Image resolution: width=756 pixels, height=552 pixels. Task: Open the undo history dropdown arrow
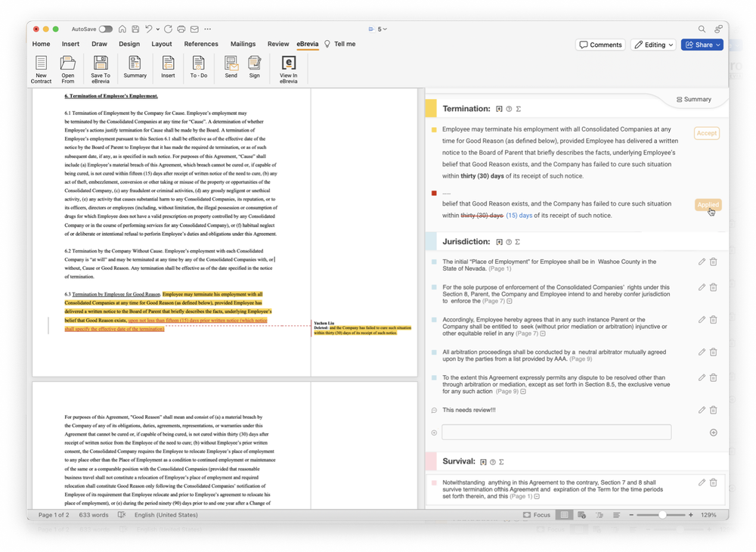coord(158,29)
